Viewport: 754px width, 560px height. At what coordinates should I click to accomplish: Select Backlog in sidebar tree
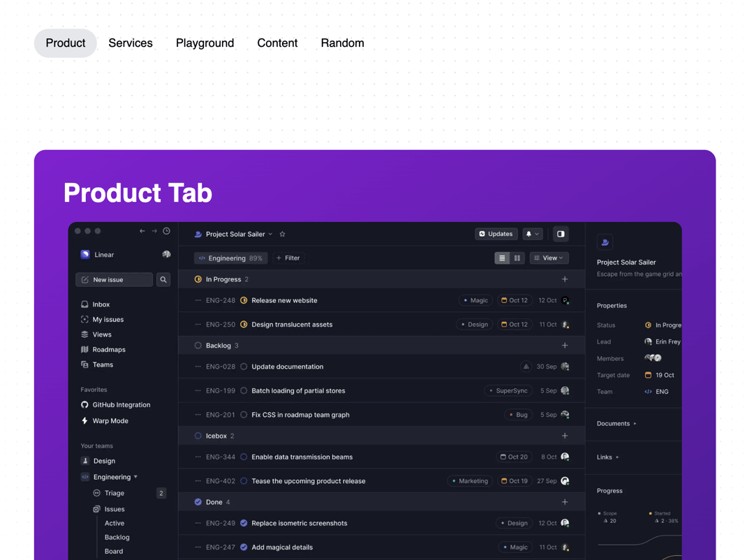[x=117, y=537]
